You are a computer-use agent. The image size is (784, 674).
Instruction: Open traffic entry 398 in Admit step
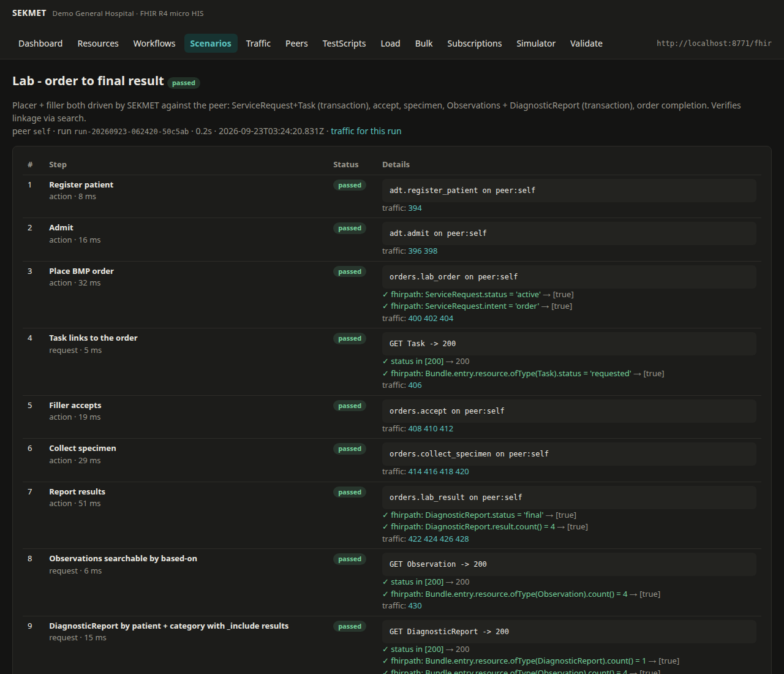pos(431,251)
